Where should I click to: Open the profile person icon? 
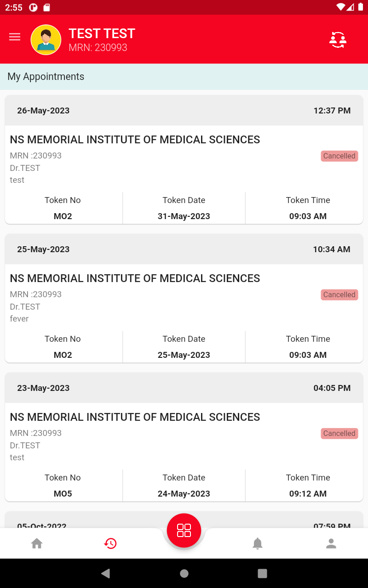[331, 543]
